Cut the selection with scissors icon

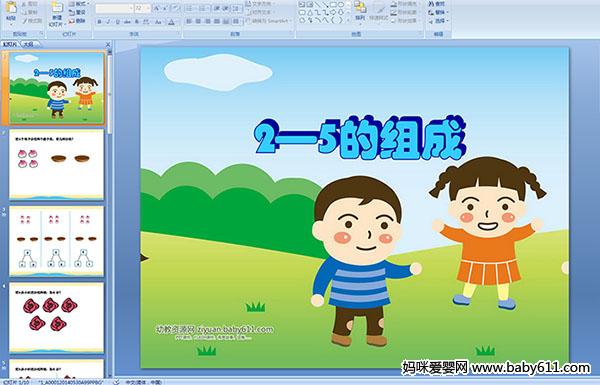tap(25, 4)
